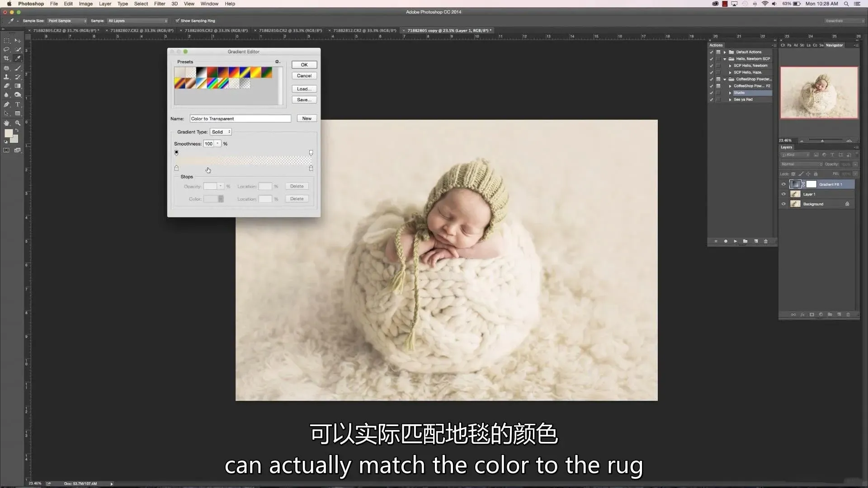Image resolution: width=868 pixels, height=488 pixels.
Task: Open the layer blend mode Normal dropdown
Action: [802, 164]
